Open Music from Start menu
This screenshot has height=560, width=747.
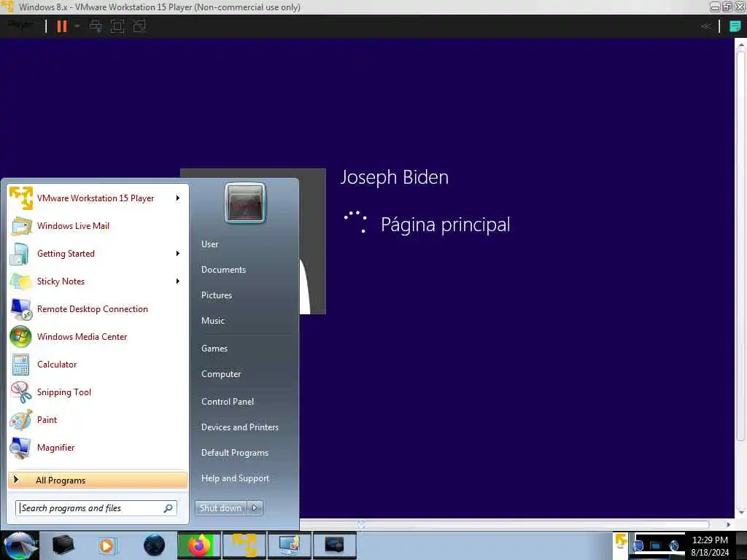(x=212, y=321)
